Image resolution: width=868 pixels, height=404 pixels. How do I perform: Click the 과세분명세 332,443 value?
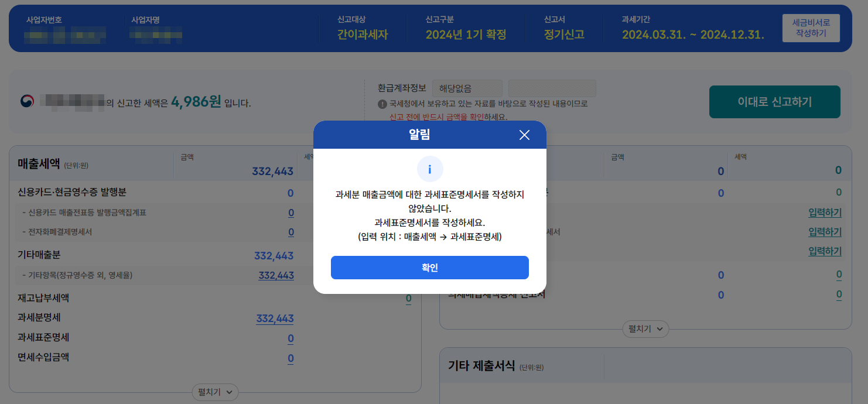click(x=275, y=319)
